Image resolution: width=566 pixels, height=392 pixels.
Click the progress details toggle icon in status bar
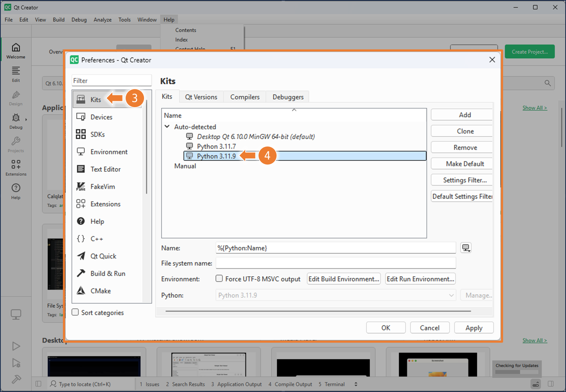click(536, 384)
